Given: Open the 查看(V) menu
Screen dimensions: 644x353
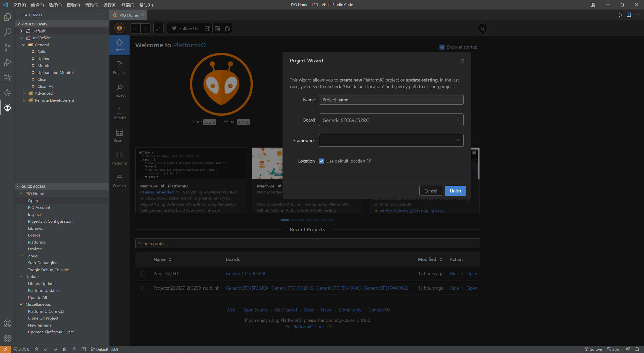Looking at the screenshot, I should 73,5.
